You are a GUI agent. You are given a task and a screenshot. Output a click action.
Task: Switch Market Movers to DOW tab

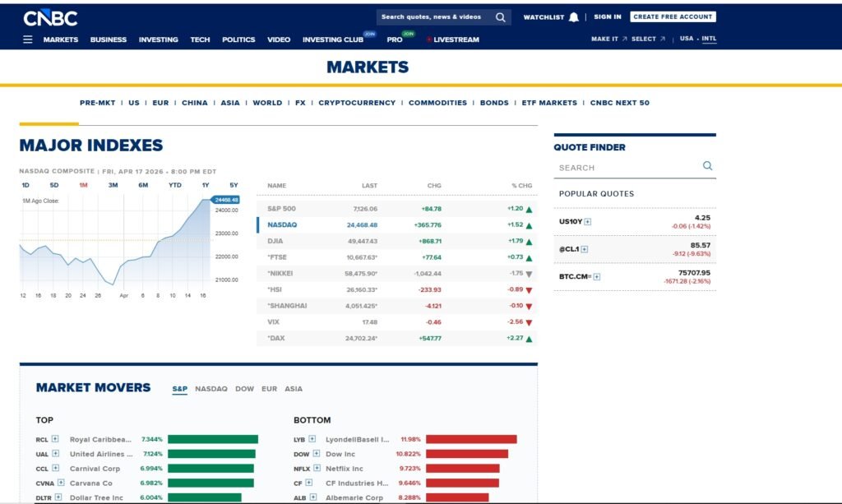click(244, 389)
